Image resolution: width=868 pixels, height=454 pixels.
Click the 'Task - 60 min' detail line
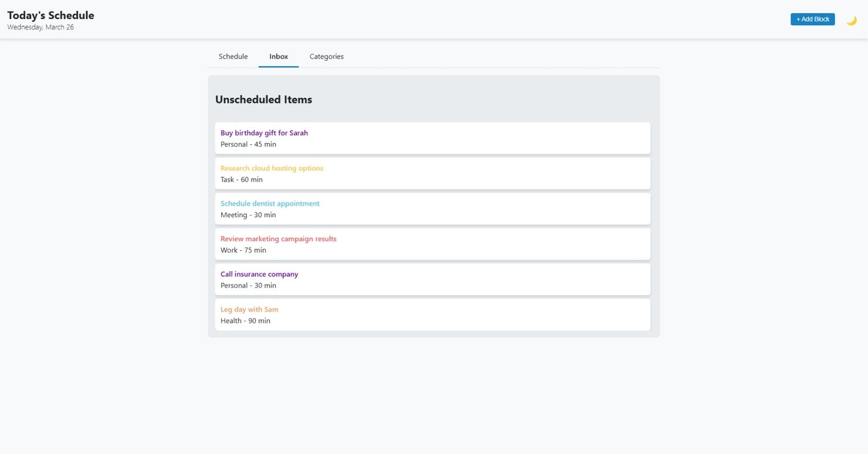pos(241,180)
